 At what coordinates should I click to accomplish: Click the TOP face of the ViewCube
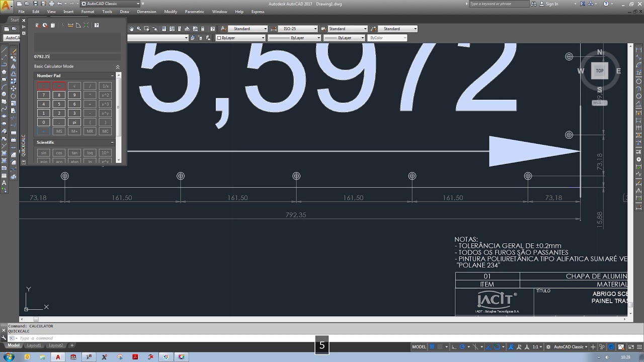click(x=599, y=71)
